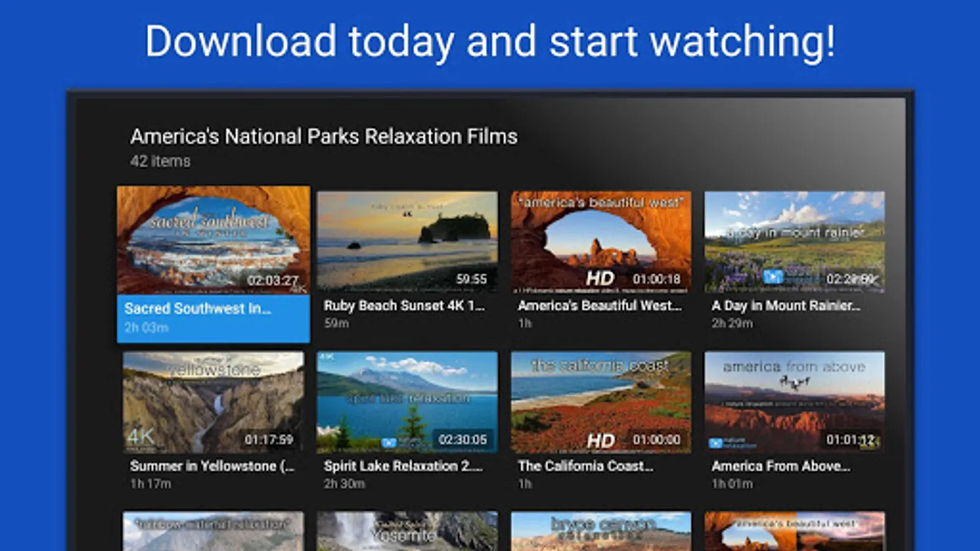The height and width of the screenshot is (551, 980).
Task: Open the America's Beautiful West thumbnail with the 01:00:18 timestamp
Action: (601, 241)
